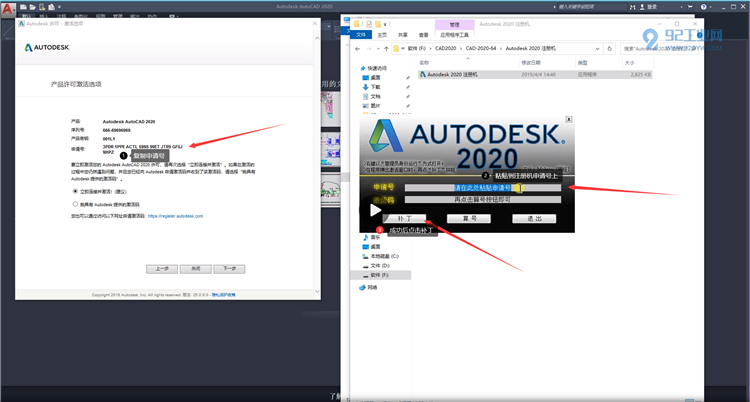
Task: Open 共享 tab in File Explorer ribbon
Action: click(403, 34)
